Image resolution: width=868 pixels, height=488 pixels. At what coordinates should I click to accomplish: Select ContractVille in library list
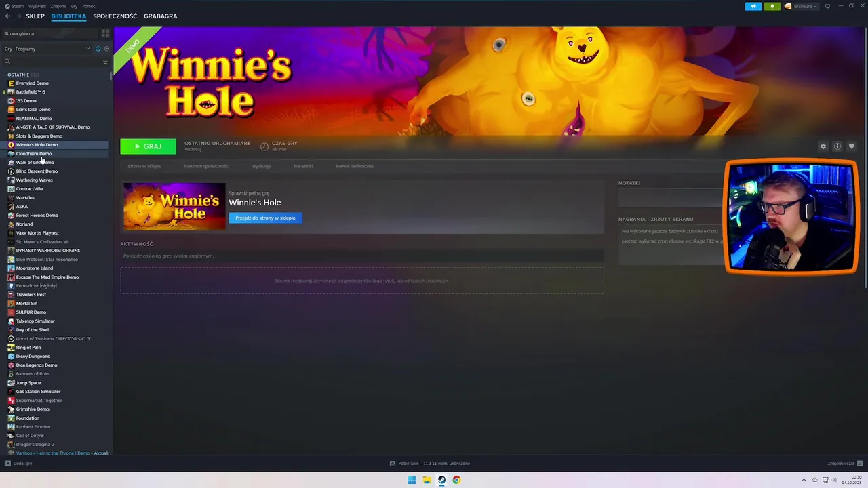click(29, 189)
